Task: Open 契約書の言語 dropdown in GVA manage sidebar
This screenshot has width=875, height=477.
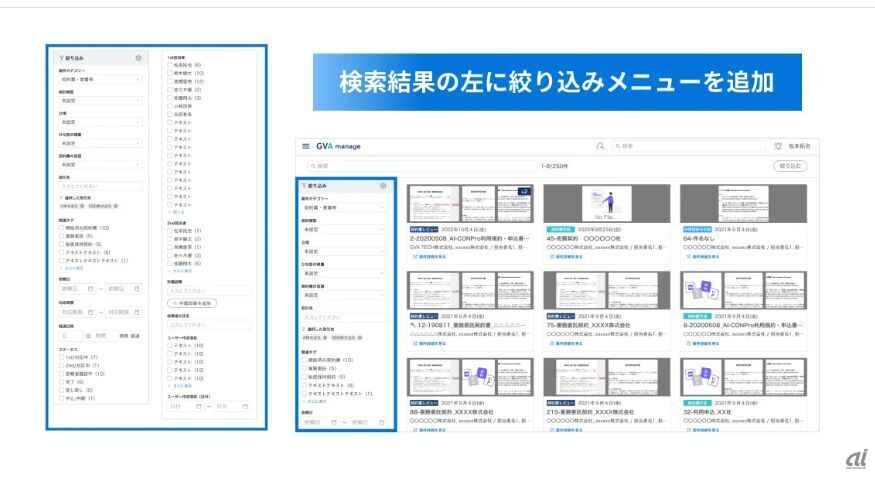Action: click(x=344, y=295)
